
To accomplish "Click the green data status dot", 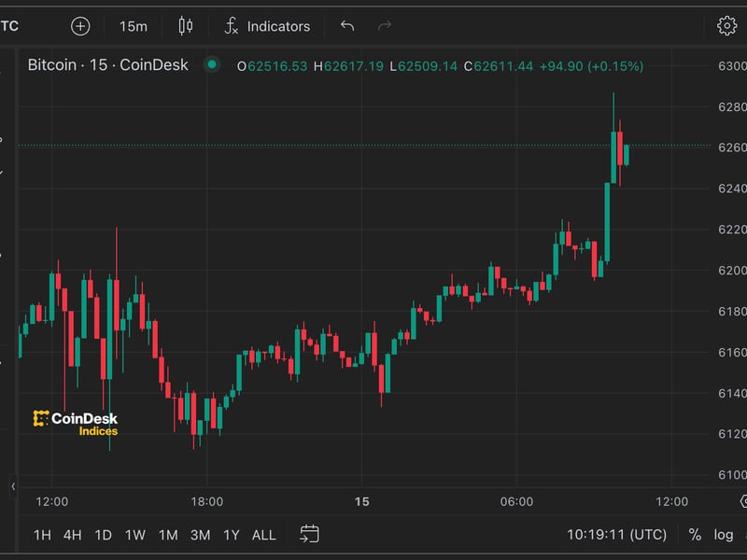I will tap(213, 65).
